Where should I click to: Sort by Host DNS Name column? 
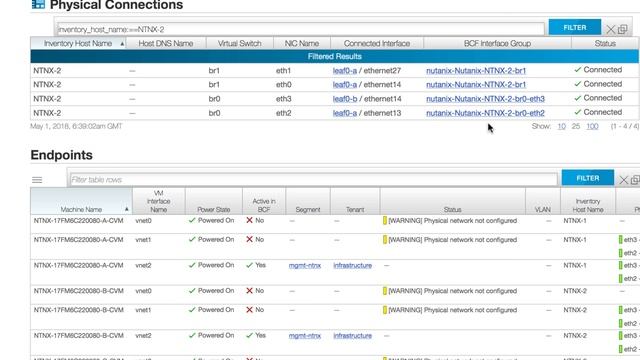coord(166,43)
